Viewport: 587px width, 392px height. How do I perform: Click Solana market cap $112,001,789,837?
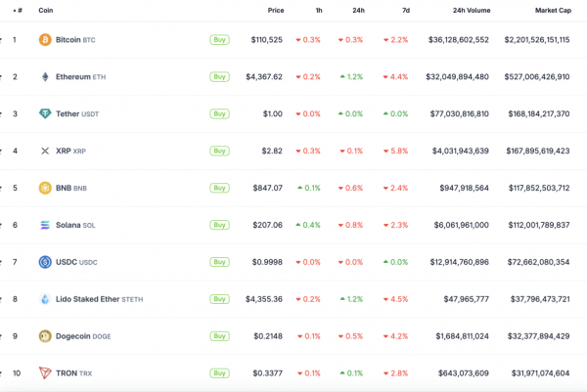point(539,225)
